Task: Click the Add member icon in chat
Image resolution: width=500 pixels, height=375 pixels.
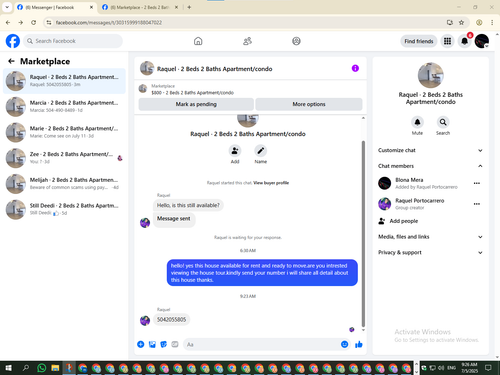Action: pos(235,151)
